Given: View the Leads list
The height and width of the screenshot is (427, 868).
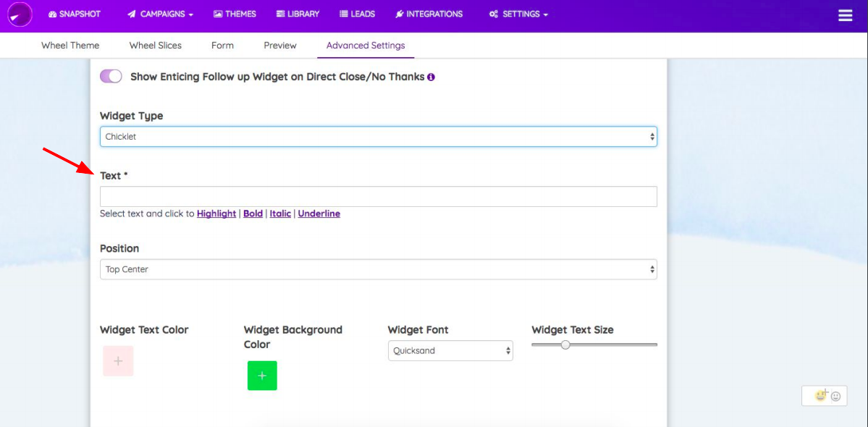Looking at the screenshot, I should pos(357,14).
